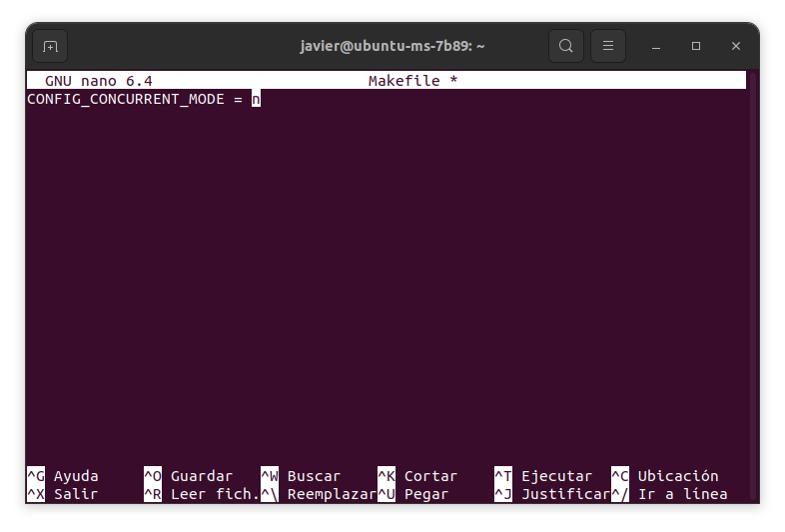The height and width of the screenshot is (532, 785).
Task: Click the ^C Ubicación shortcut
Action: (665, 476)
